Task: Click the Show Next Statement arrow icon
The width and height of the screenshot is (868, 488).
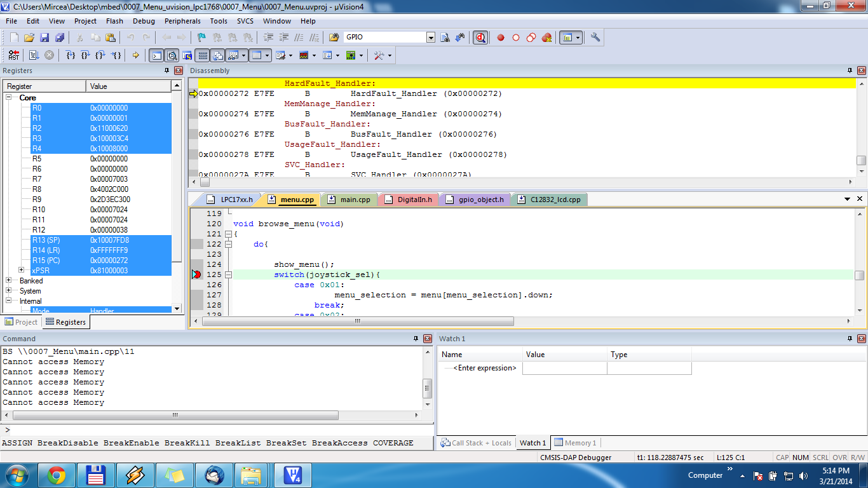Action: [x=135, y=55]
